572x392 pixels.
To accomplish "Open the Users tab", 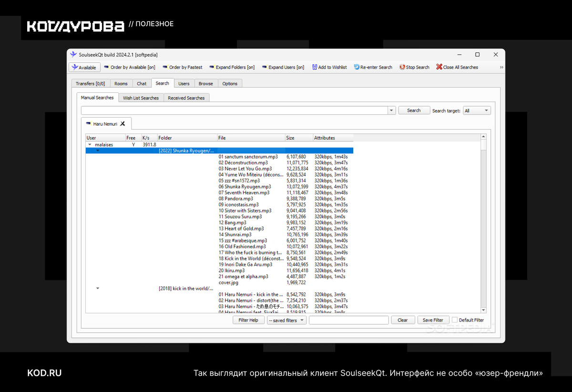I will pos(184,83).
